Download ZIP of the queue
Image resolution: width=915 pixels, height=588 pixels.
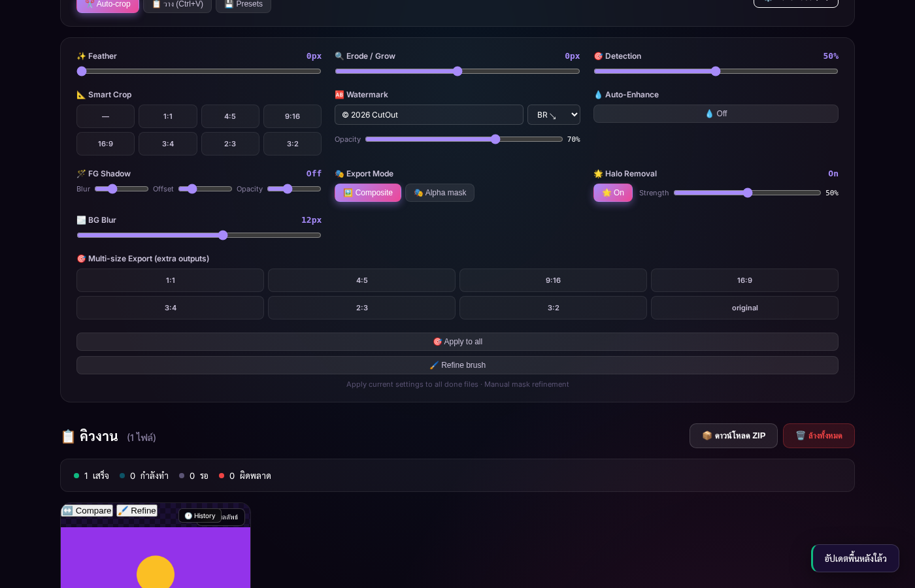click(x=733, y=436)
